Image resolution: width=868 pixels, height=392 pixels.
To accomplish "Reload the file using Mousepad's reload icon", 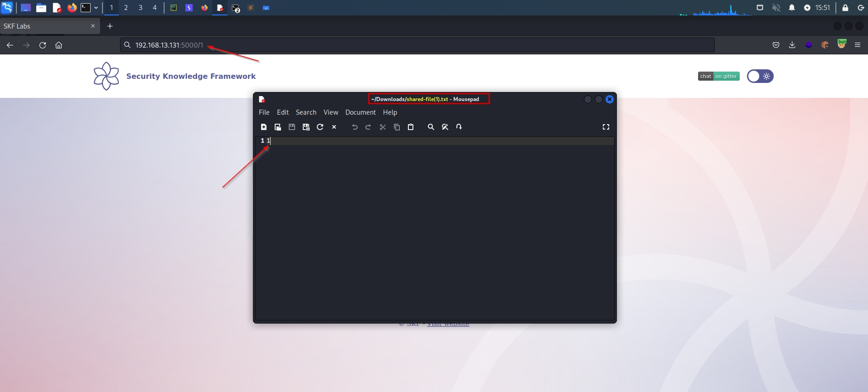I will [x=320, y=127].
